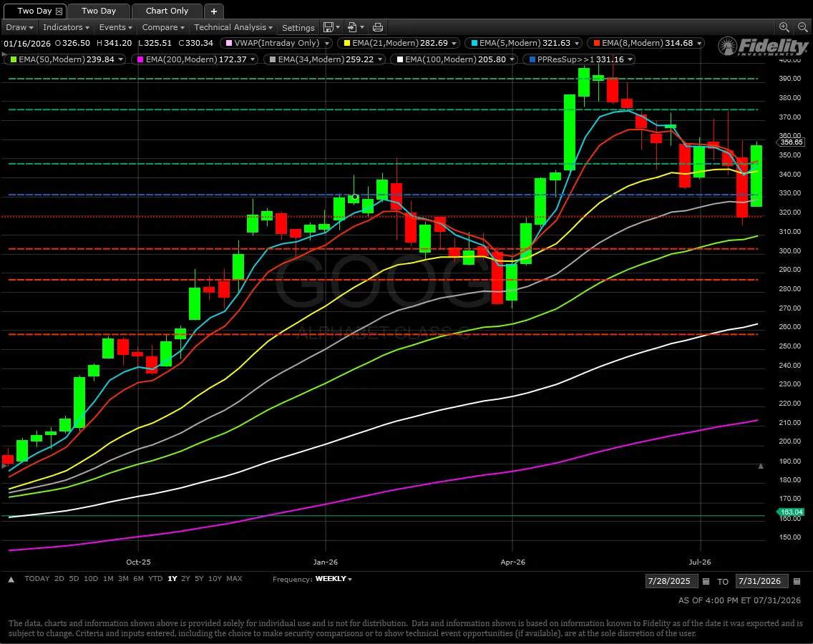Viewport: 813px width, 644px height.
Task: Click the pink VWAP color swatch
Action: click(229, 44)
